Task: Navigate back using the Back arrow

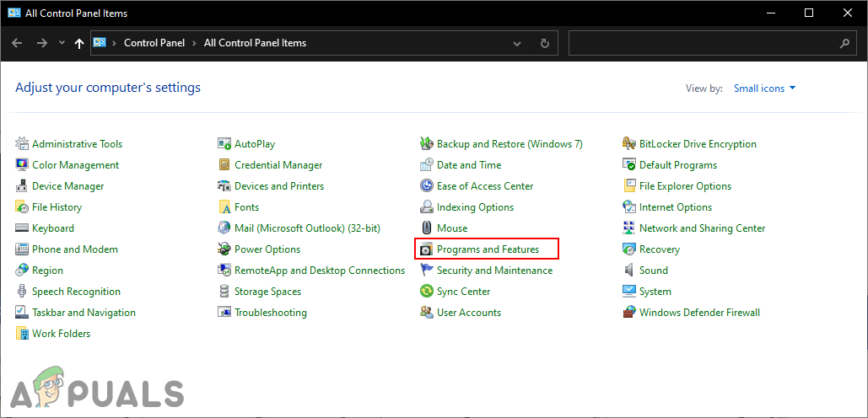Action: [x=18, y=43]
